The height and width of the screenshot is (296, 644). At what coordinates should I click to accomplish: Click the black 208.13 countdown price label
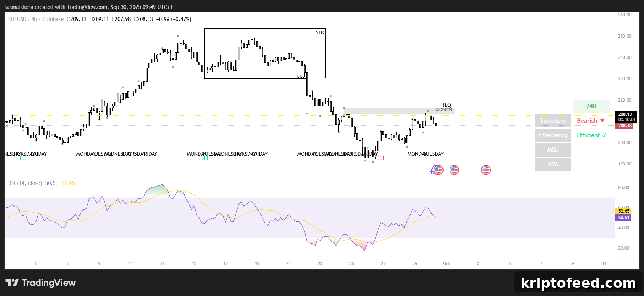tap(626, 117)
